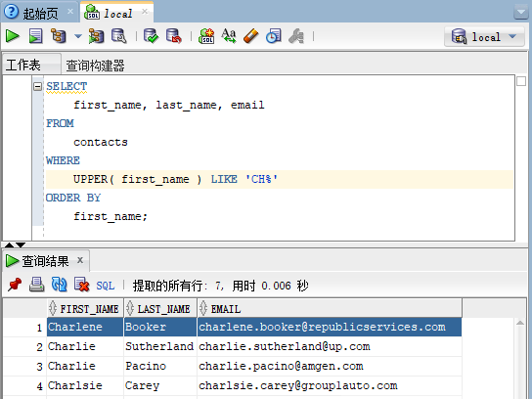This screenshot has height=399, width=532.
Task: Open the tab list dropdown at top right
Action: coord(521,13)
